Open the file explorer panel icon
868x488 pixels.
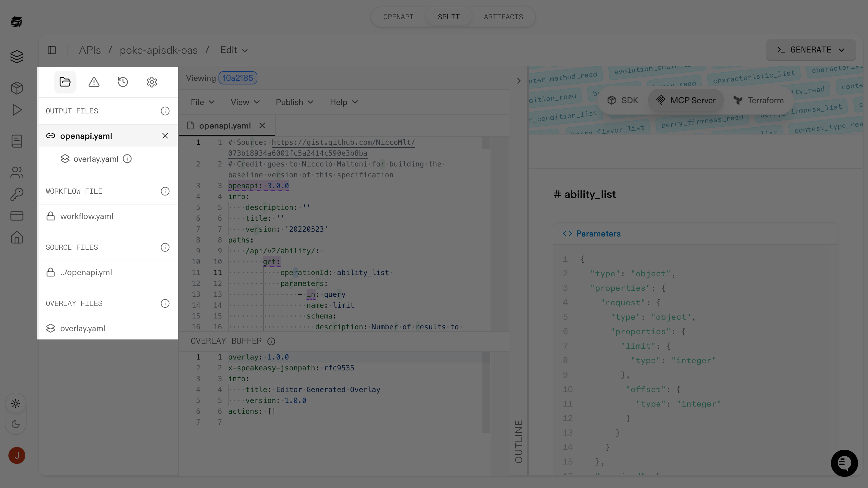[x=65, y=82]
